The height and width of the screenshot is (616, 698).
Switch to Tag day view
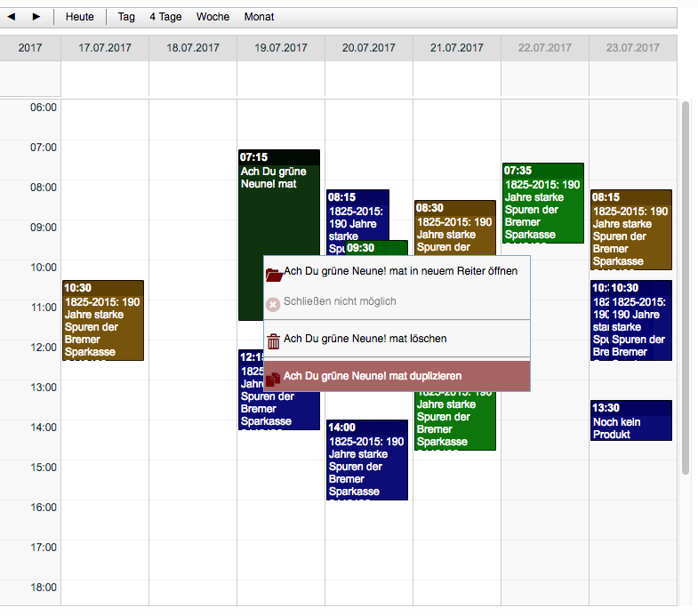point(126,17)
